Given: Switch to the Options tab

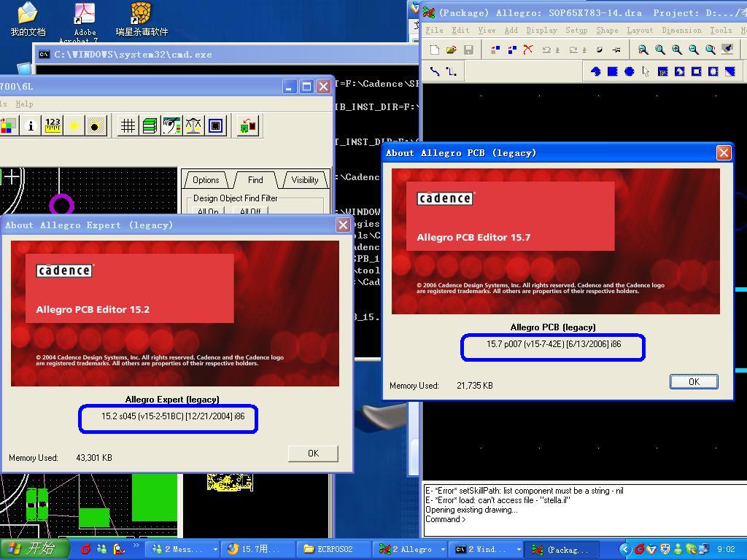Looking at the screenshot, I should (x=206, y=180).
